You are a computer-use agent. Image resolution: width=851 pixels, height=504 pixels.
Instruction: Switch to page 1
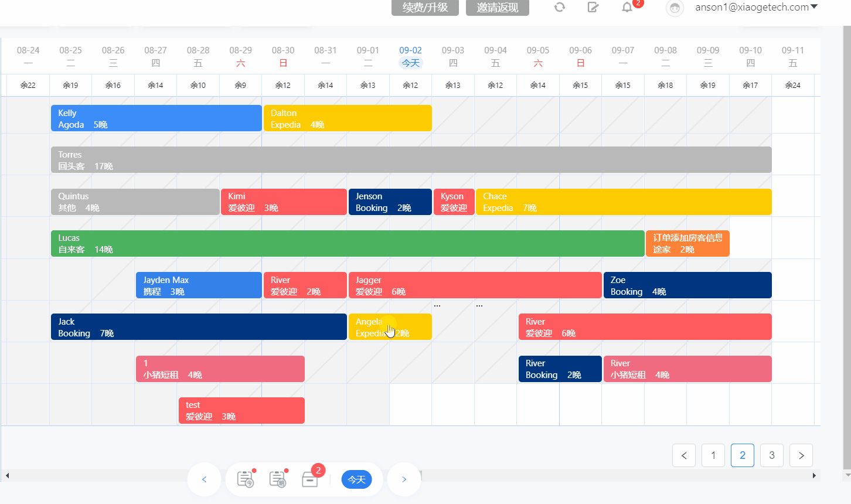click(x=713, y=455)
